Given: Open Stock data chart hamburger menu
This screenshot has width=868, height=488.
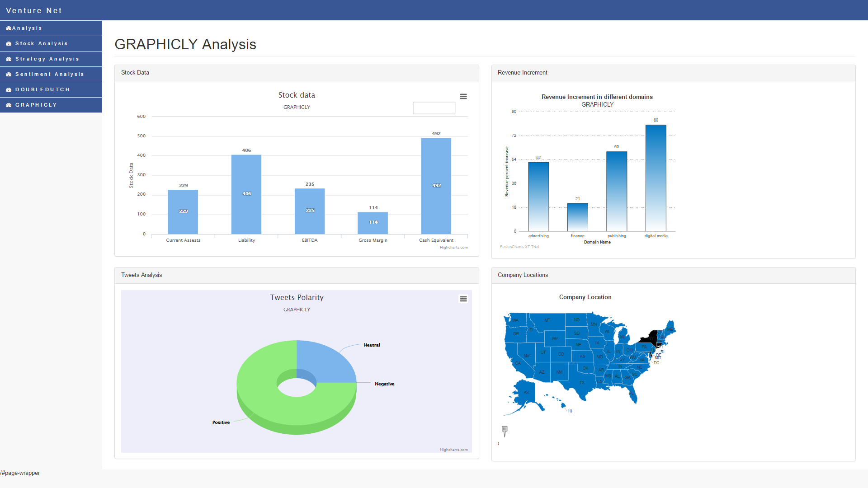Looking at the screenshot, I should click(x=463, y=96).
